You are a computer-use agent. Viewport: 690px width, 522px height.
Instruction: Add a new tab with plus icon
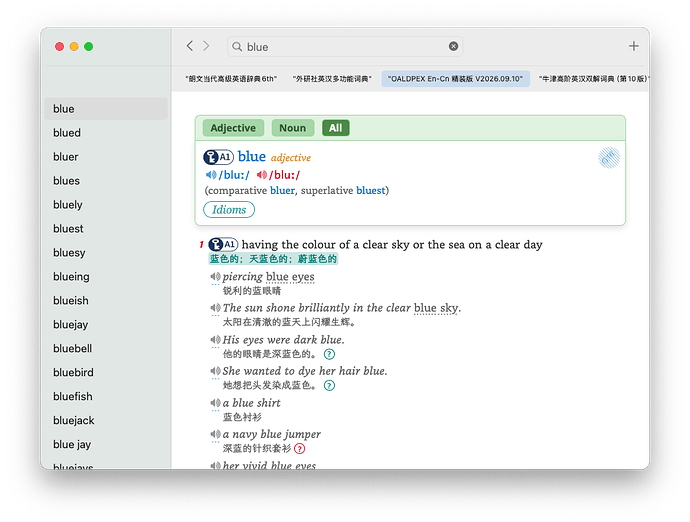point(633,46)
